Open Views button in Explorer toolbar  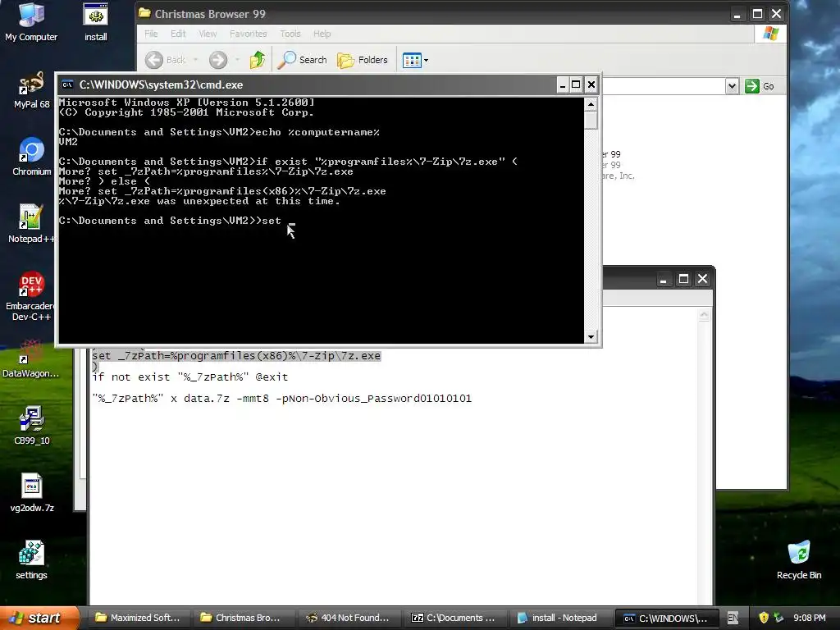point(412,60)
